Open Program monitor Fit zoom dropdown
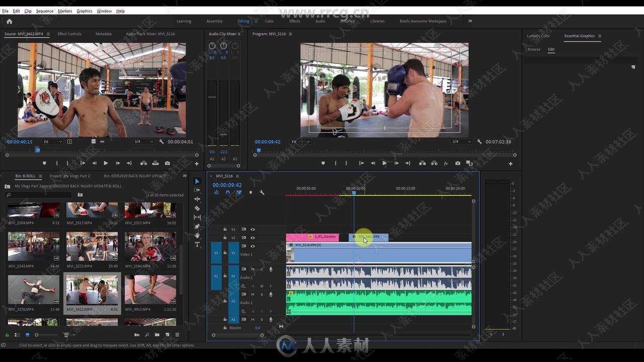The height and width of the screenshot is (362, 644). click(x=300, y=142)
